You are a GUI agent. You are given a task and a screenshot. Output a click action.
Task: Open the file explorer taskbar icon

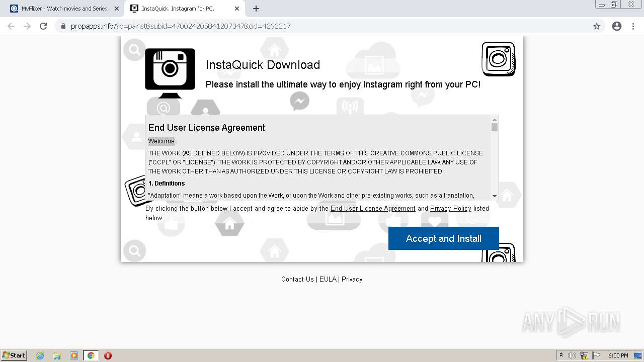[x=57, y=355]
